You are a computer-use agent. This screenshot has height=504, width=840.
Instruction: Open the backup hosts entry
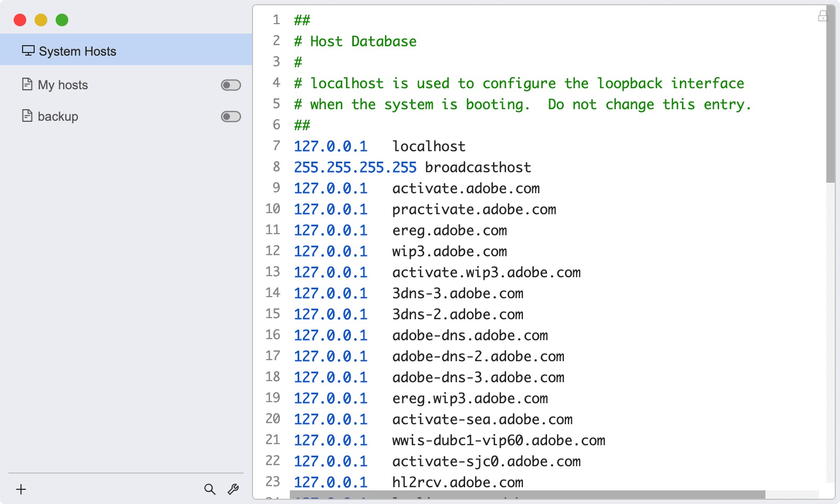coord(58,117)
